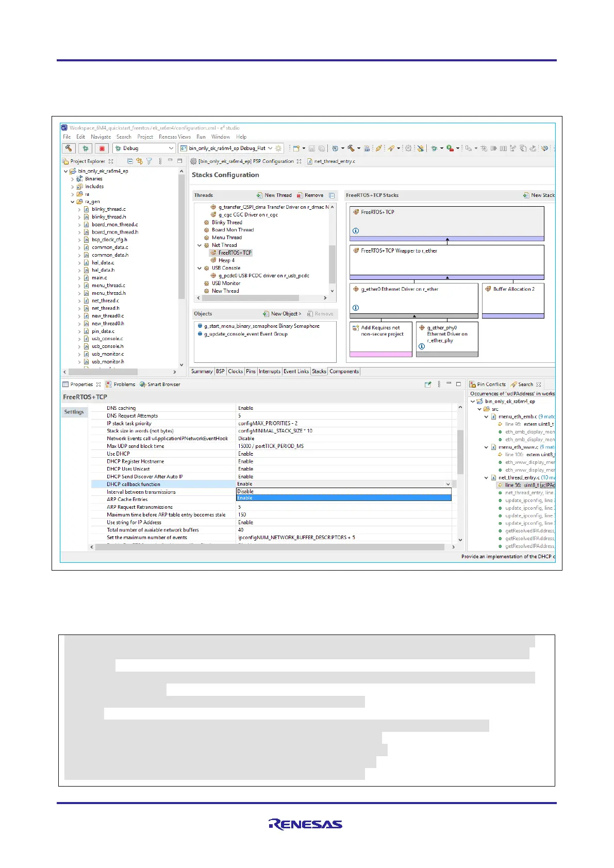Collapse the USB Console thread node

[200, 268]
